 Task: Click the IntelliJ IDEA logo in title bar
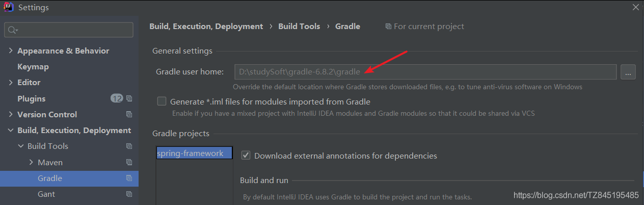9,7
